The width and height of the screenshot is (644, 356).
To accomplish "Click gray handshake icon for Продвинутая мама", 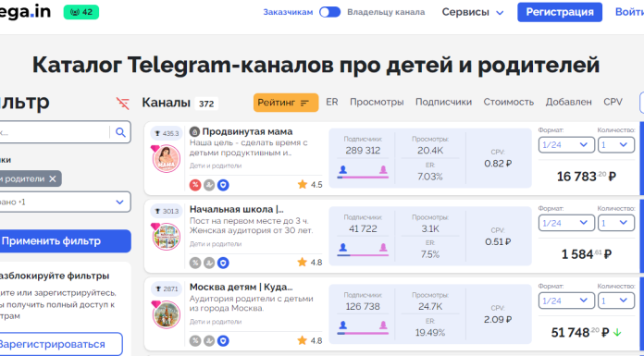I will click(209, 185).
